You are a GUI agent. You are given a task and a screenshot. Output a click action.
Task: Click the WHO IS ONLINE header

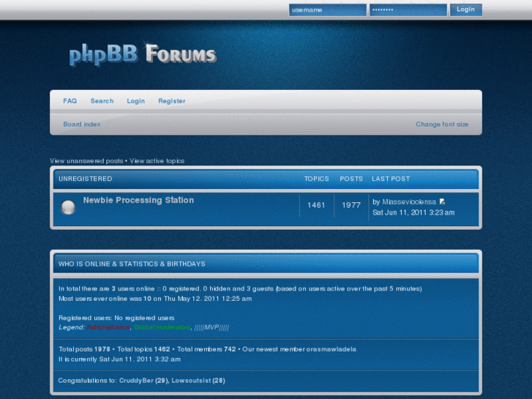click(132, 264)
